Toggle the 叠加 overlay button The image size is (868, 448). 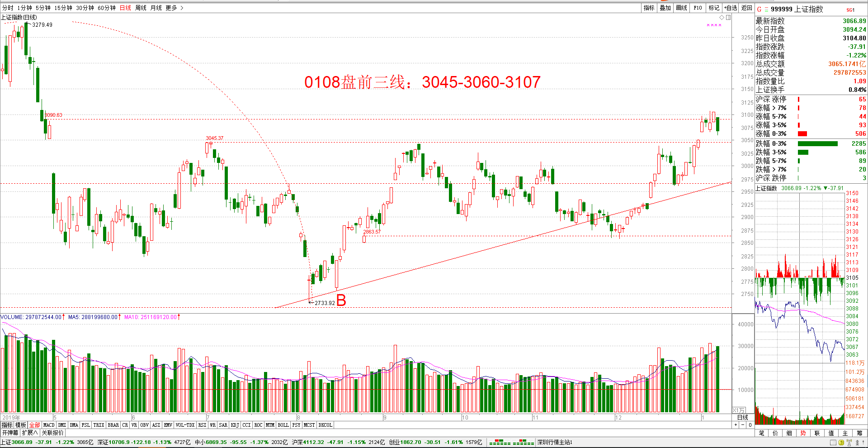(665, 8)
